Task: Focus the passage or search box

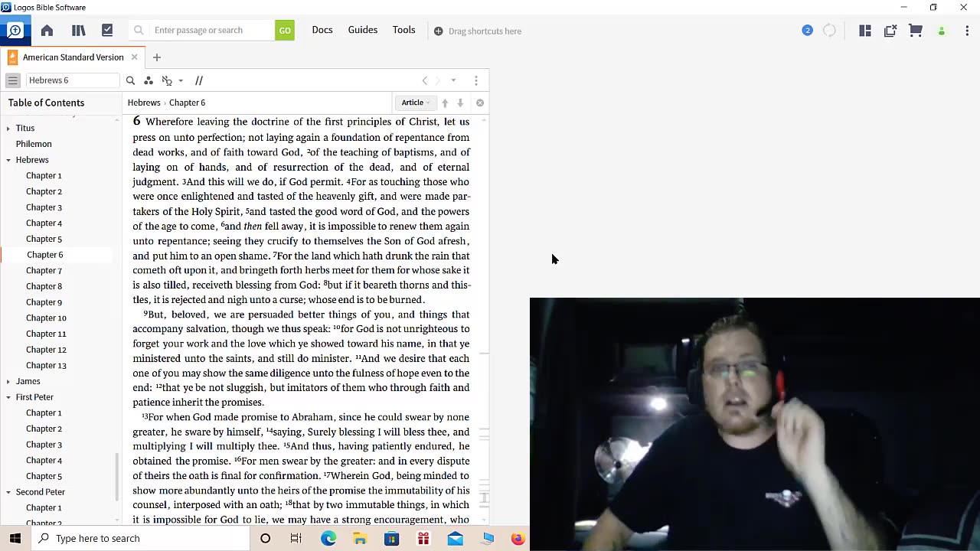Action: click(212, 31)
